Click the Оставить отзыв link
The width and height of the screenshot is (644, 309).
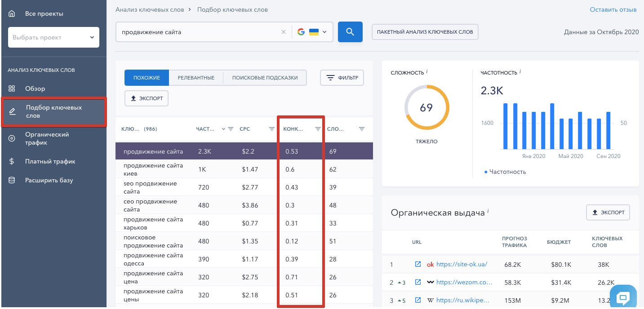(613, 9)
